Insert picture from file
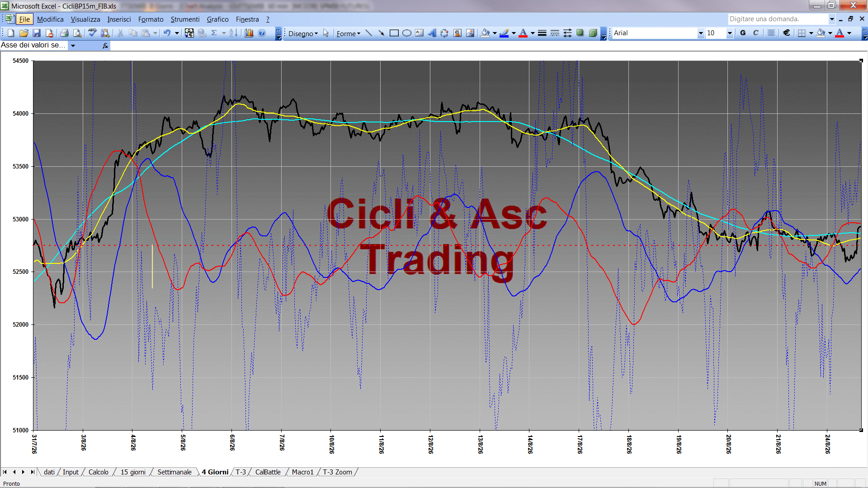 coord(470,33)
